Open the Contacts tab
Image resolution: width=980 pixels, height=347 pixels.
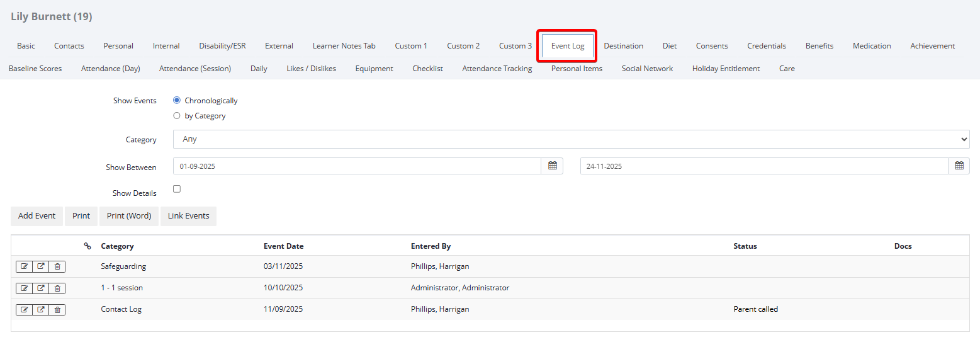[x=69, y=46]
